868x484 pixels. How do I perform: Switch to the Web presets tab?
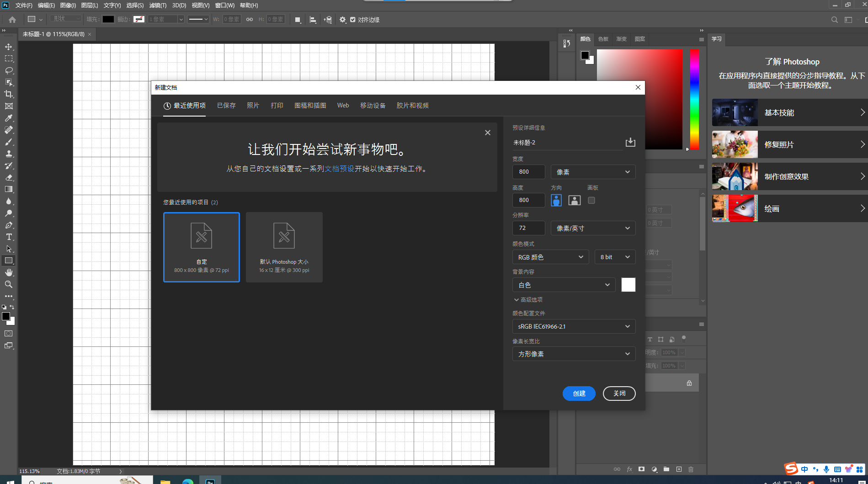(343, 106)
